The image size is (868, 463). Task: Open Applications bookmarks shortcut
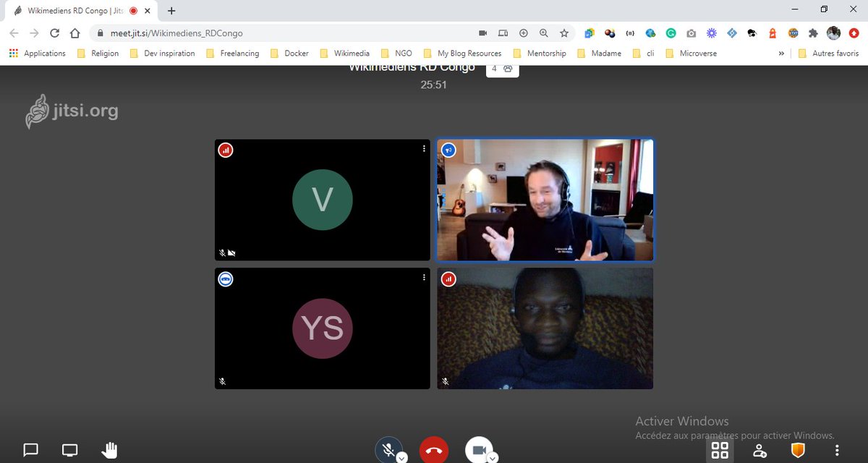[x=37, y=54]
